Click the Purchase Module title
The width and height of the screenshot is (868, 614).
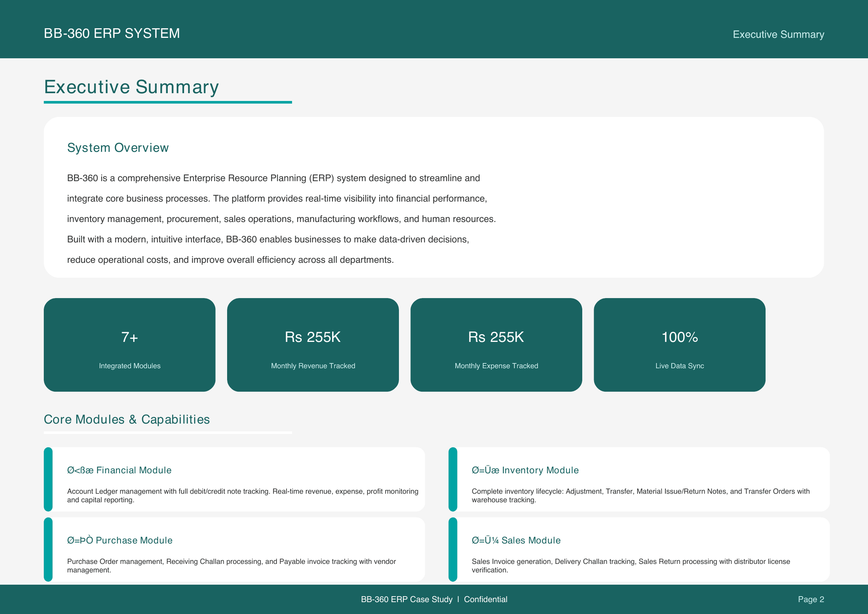point(119,540)
